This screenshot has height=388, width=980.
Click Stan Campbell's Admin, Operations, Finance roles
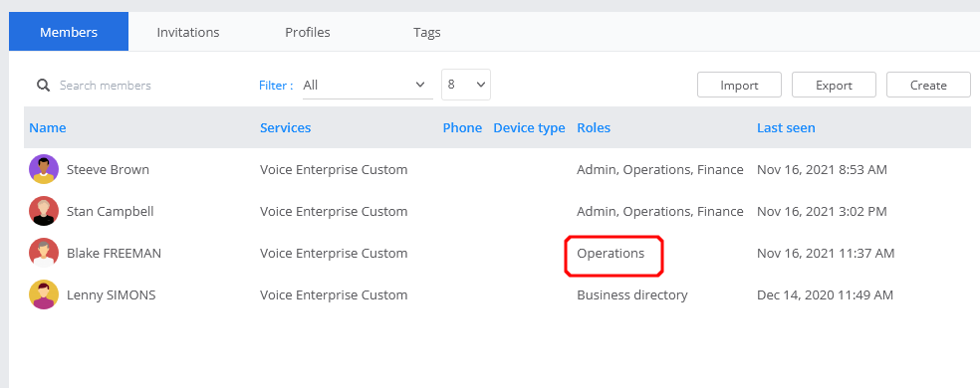click(x=660, y=211)
